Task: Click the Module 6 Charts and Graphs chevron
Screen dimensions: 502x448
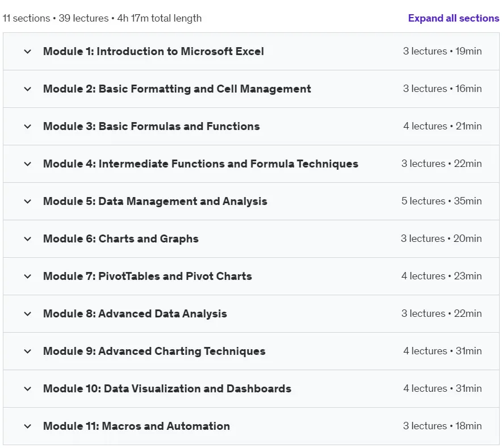Action: [27, 239]
